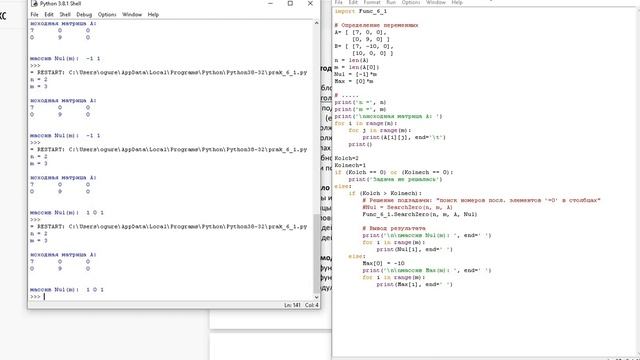
Task: Click the 'Ln: 141' status bar entry
Action: click(292, 305)
